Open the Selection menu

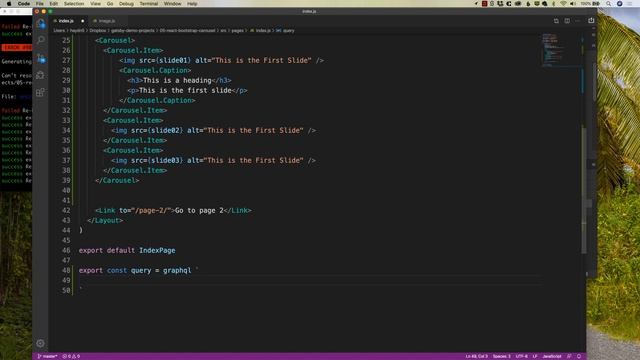coord(74,4)
